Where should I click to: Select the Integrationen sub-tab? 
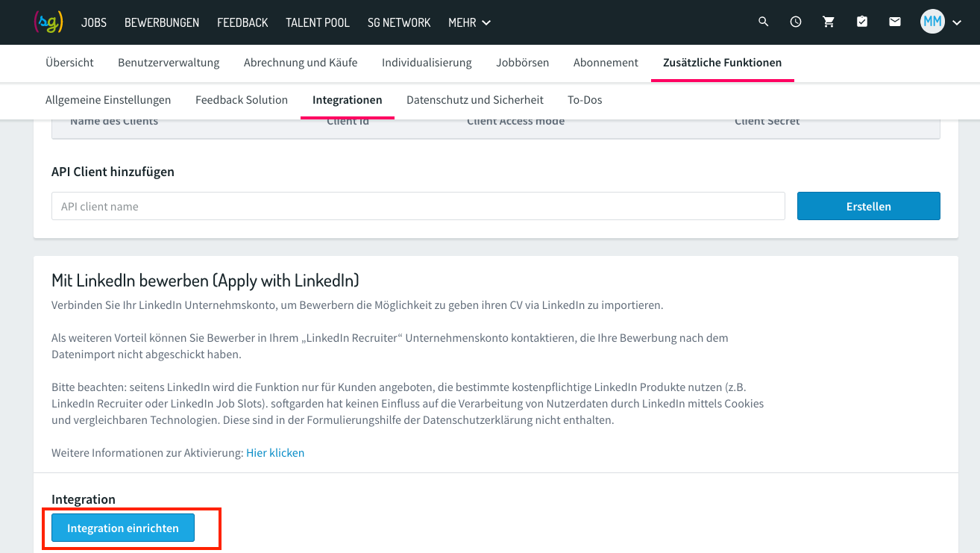coord(348,100)
